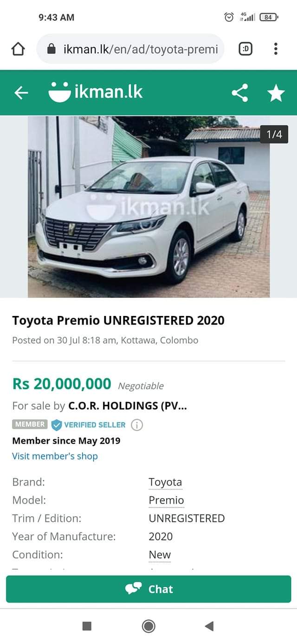The width and height of the screenshot is (297, 644).
Task: Click the ikman.lk logo
Action: (95, 92)
